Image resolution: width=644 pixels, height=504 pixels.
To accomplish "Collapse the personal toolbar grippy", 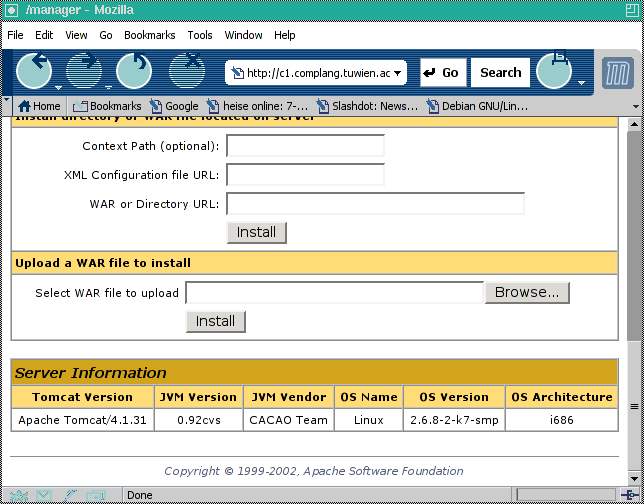I will (x=6, y=106).
